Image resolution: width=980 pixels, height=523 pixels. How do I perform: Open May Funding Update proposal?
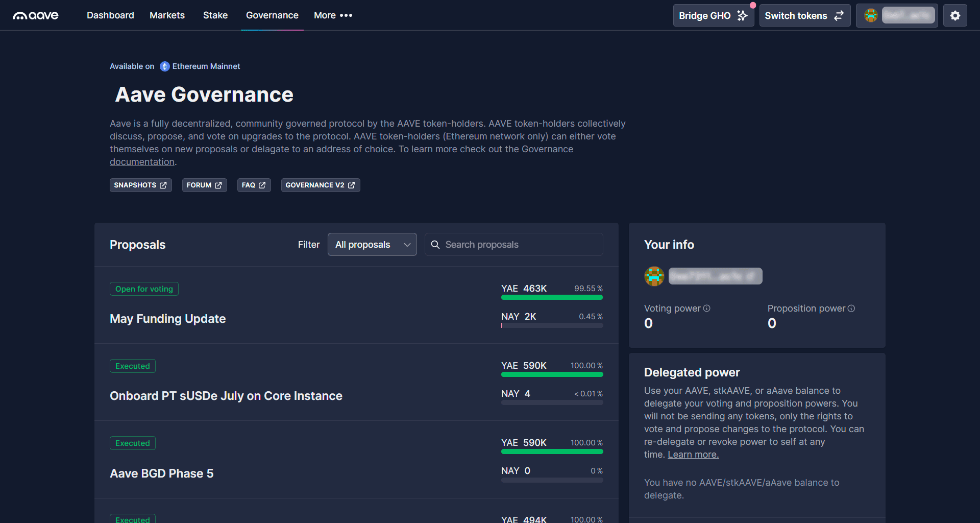167,319
